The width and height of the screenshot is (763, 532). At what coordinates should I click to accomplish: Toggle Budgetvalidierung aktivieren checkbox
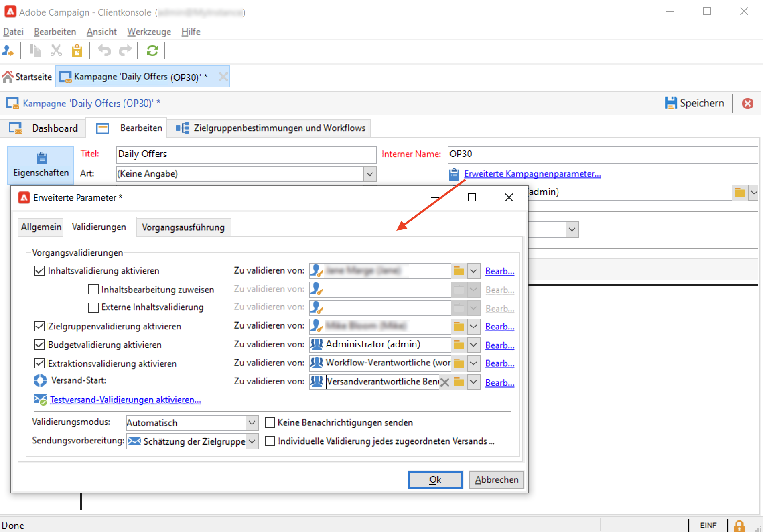tap(39, 345)
